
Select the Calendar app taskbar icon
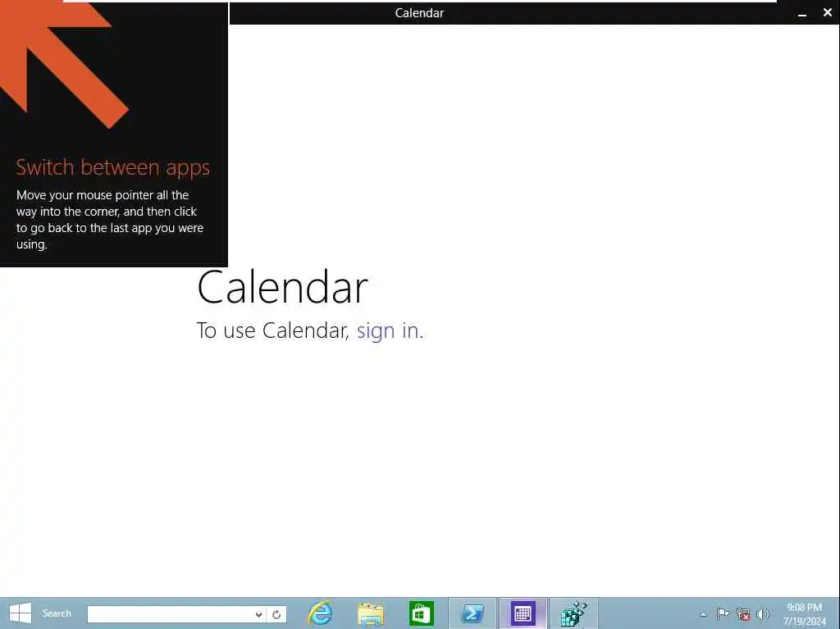[x=523, y=613]
